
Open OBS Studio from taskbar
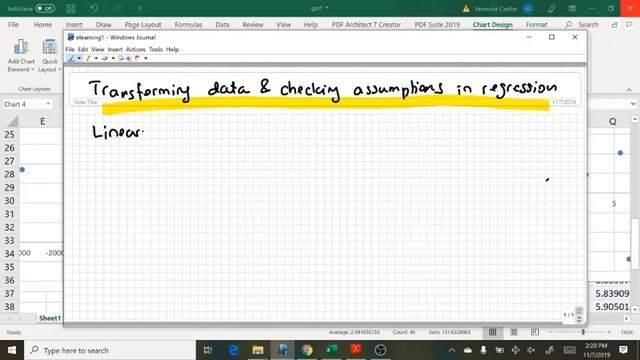pyautogui.click(x=380, y=350)
